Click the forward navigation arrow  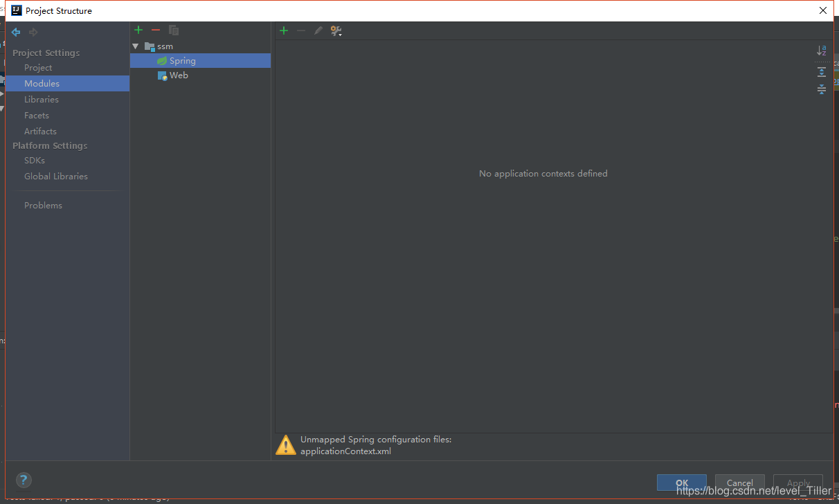33,32
